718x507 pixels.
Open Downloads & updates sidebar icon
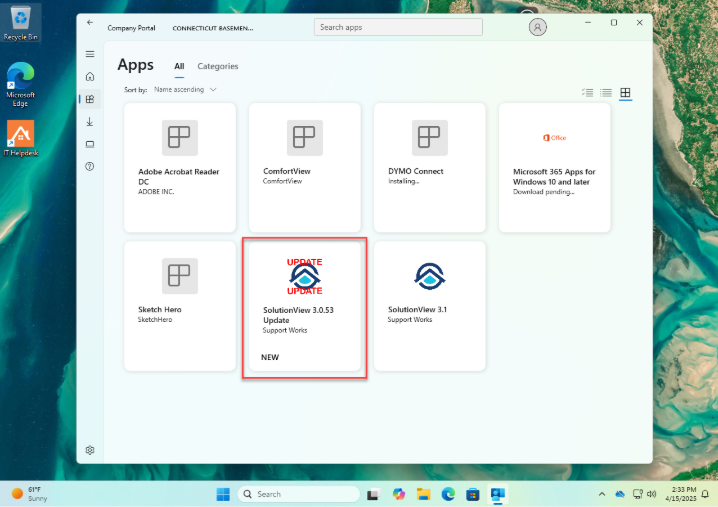pyautogui.click(x=90, y=121)
